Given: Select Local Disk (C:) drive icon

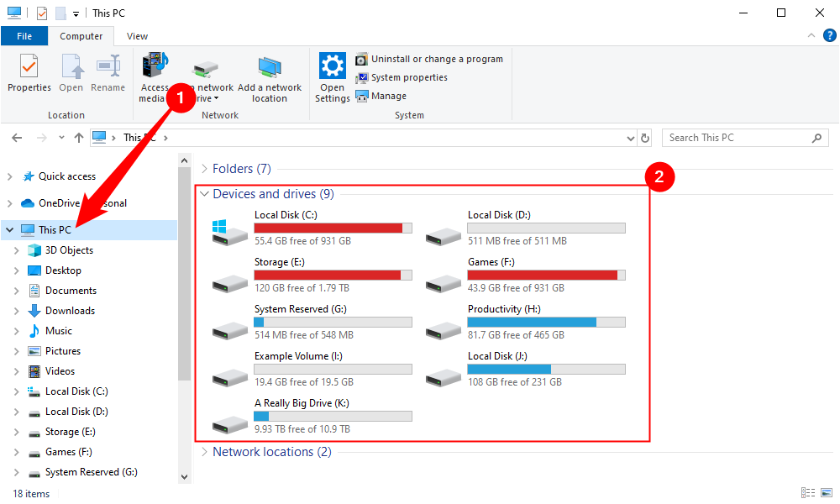Looking at the screenshot, I should 230,232.
